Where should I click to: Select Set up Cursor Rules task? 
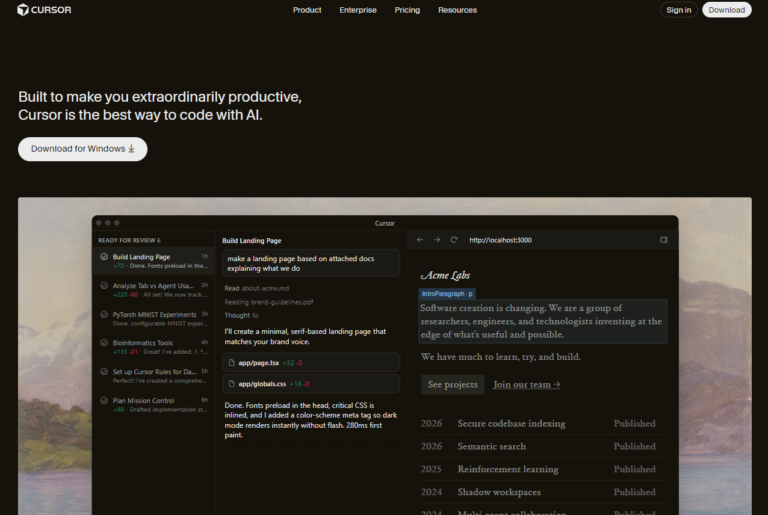tap(154, 376)
